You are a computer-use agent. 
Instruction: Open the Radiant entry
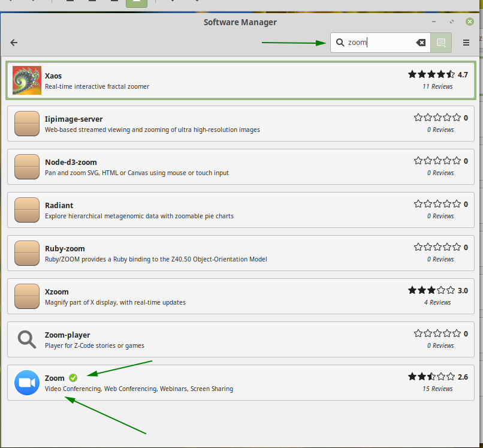pyautogui.click(x=241, y=210)
